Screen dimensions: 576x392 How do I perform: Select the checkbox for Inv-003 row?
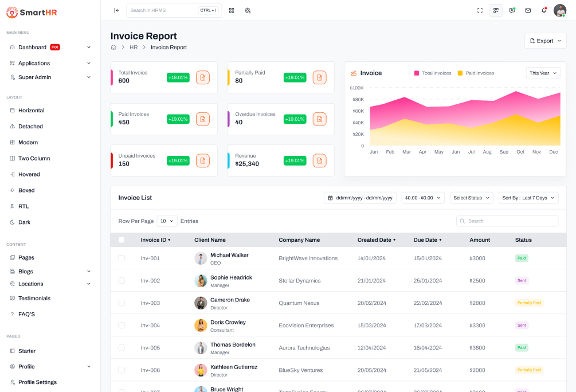tap(122, 303)
